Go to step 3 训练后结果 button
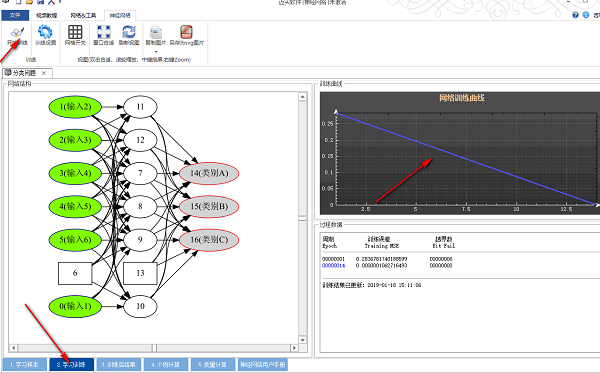The height and width of the screenshot is (373, 600). 119,365
